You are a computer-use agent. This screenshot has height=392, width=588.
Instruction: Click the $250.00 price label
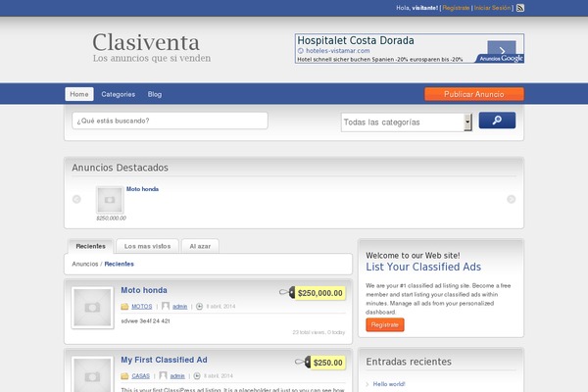327,363
